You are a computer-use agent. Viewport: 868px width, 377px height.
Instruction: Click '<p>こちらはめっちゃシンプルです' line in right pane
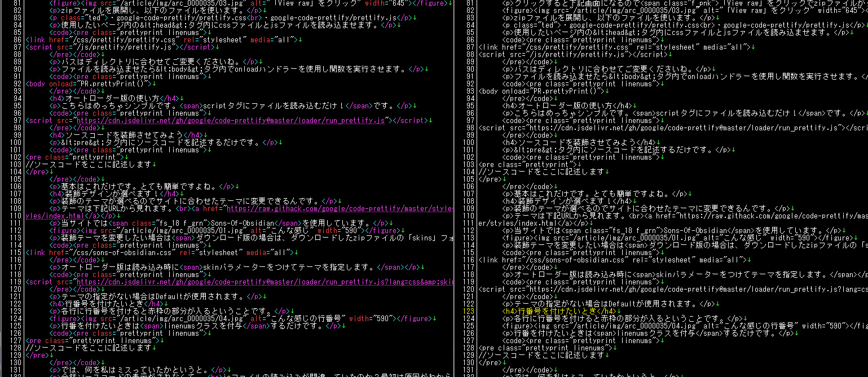pyautogui.click(x=685, y=113)
